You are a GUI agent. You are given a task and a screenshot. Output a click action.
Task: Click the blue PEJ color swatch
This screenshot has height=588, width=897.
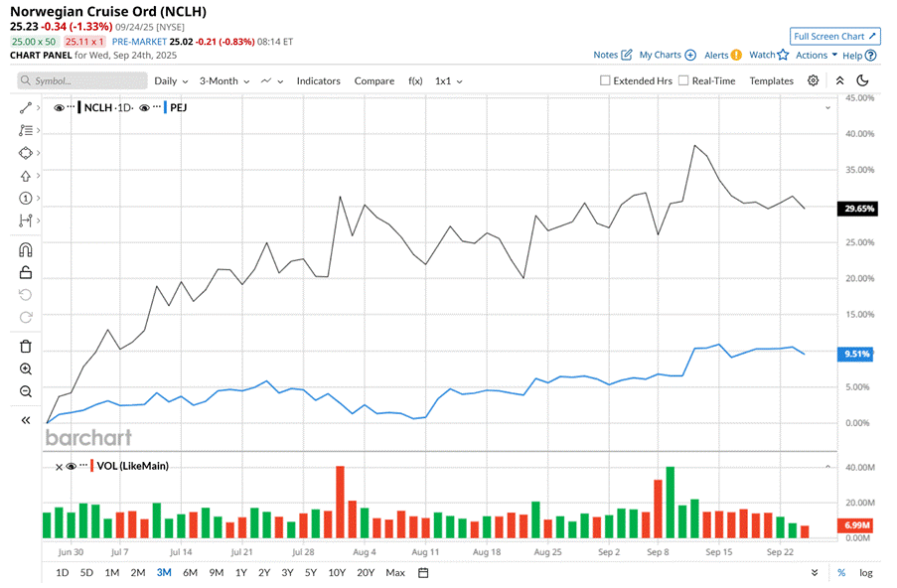[165, 107]
